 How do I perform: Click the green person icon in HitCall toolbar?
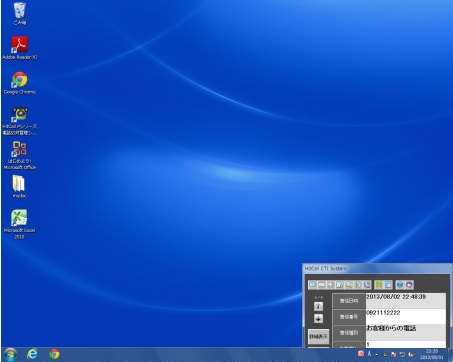click(358, 285)
